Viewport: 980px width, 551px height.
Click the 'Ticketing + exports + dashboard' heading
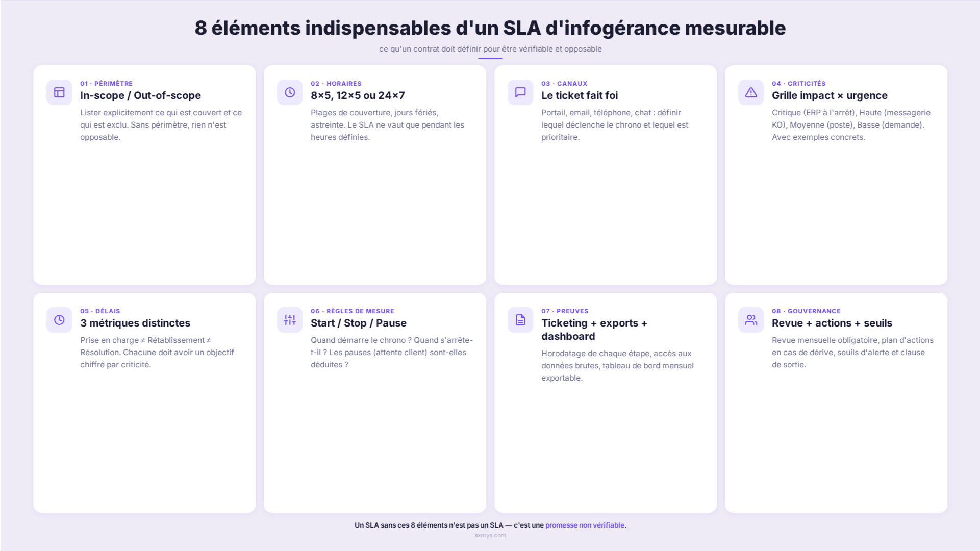coord(594,330)
